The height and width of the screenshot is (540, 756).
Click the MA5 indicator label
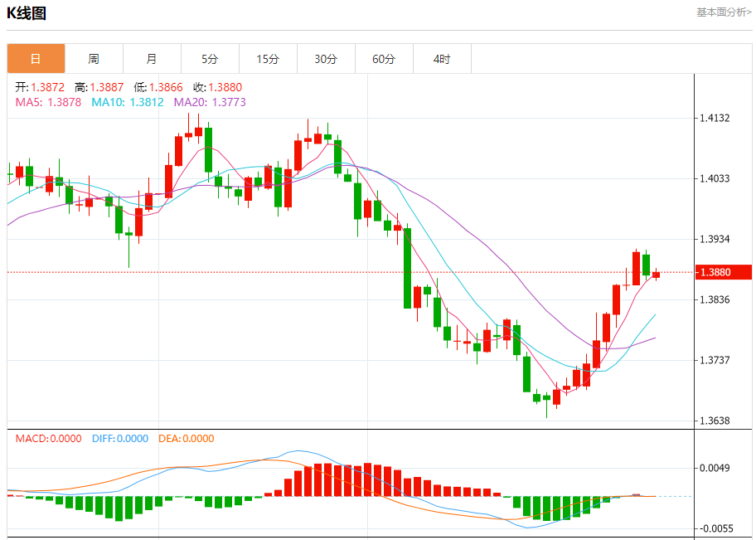click(48, 102)
